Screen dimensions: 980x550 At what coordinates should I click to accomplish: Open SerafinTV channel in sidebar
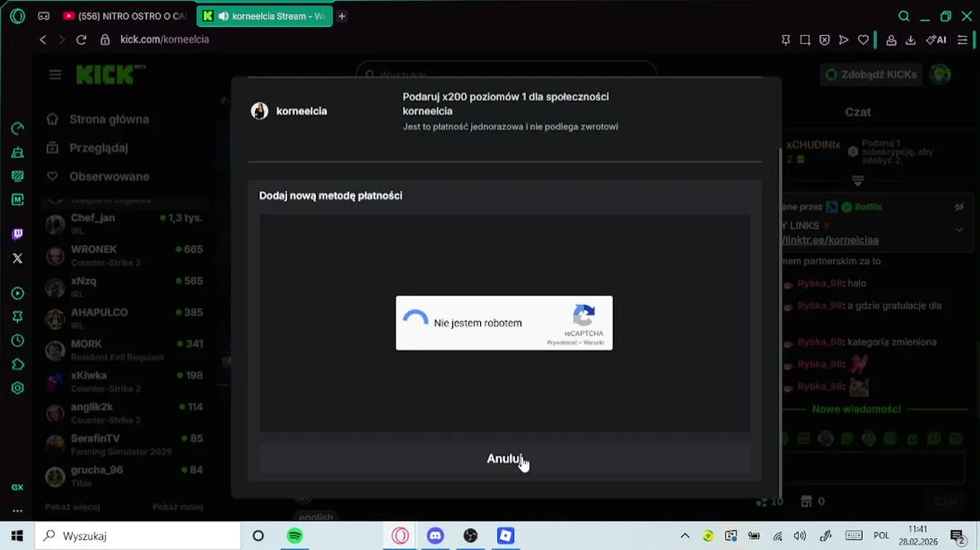(x=124, y=445)
